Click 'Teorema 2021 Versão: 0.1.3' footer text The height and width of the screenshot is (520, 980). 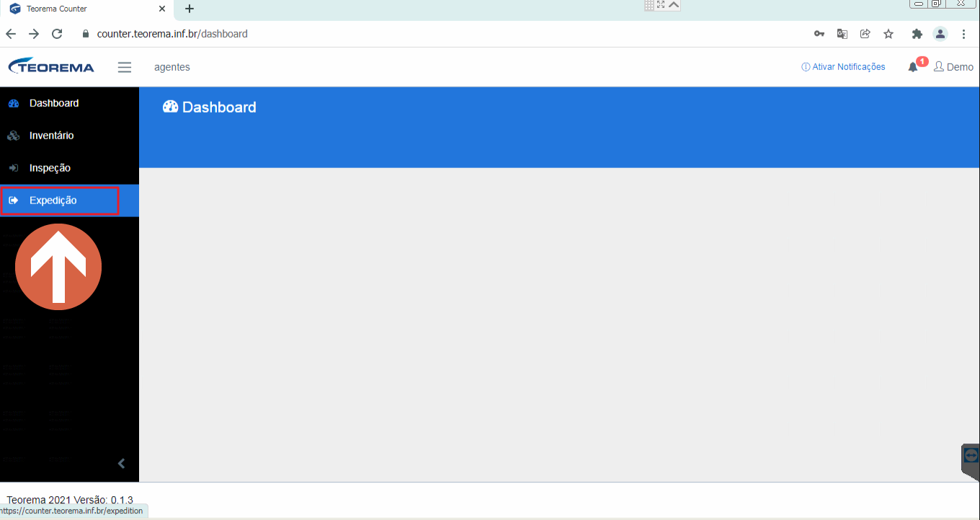tap(70, 499)
